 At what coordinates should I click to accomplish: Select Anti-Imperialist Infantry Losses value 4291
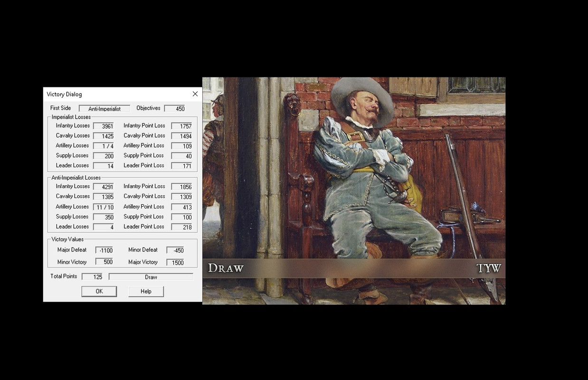(104, 187)
